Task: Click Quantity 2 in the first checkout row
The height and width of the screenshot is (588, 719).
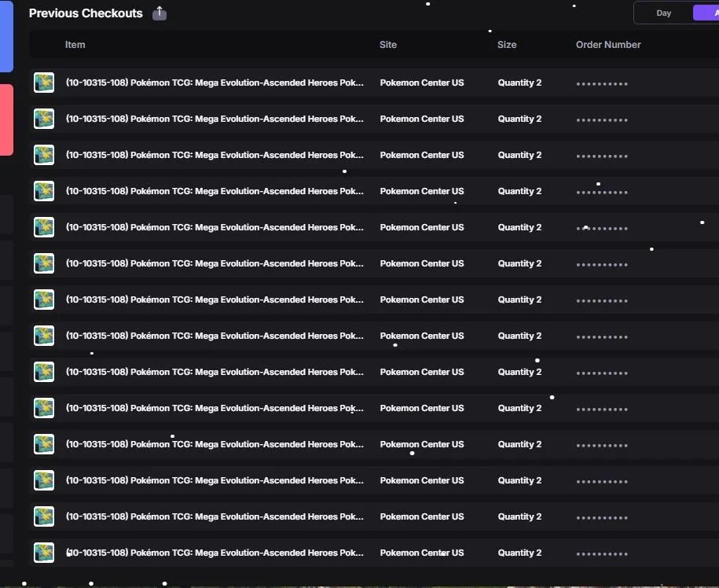Action: click(x=519, y=83)
